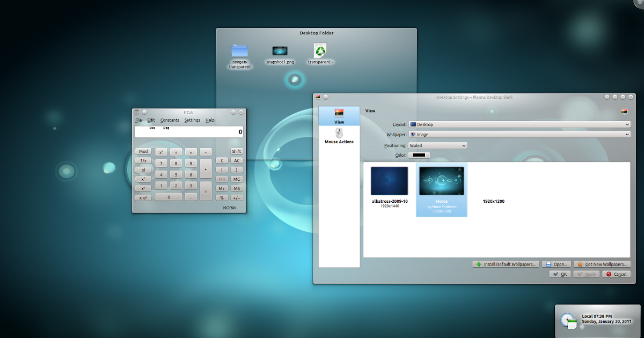
Task: Open the transparent recycle bin on desktop
Action: pyautogui.click(x=320, y=51)
